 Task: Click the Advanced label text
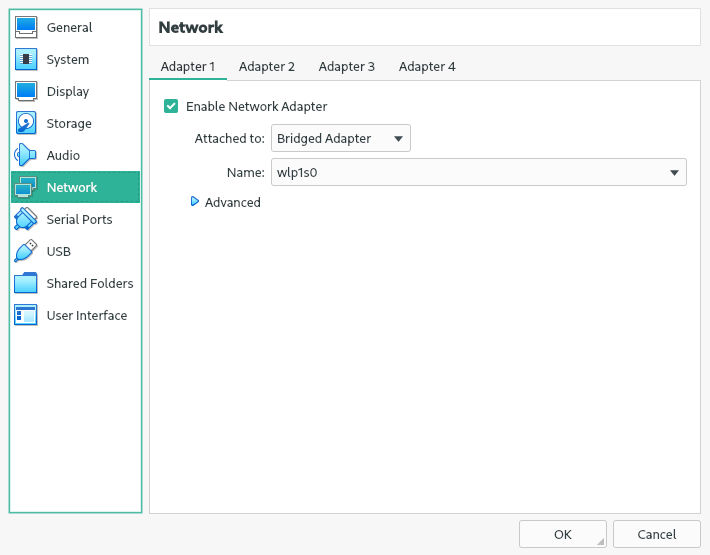(233, 202)
